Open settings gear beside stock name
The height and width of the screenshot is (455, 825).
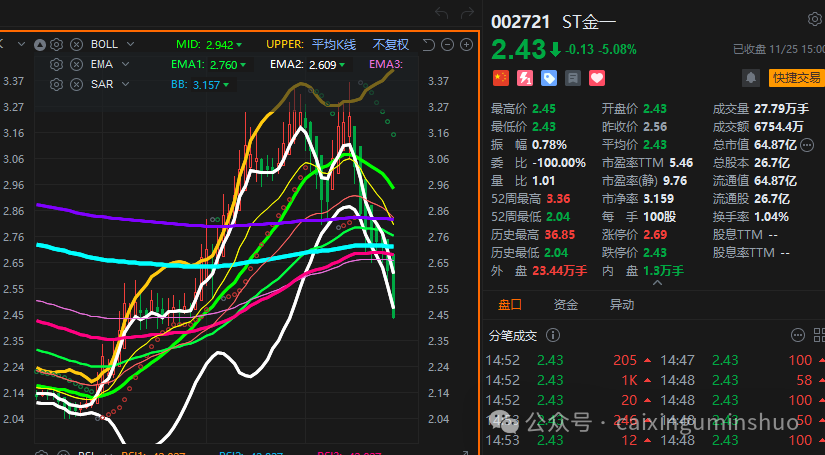point(814,19)
